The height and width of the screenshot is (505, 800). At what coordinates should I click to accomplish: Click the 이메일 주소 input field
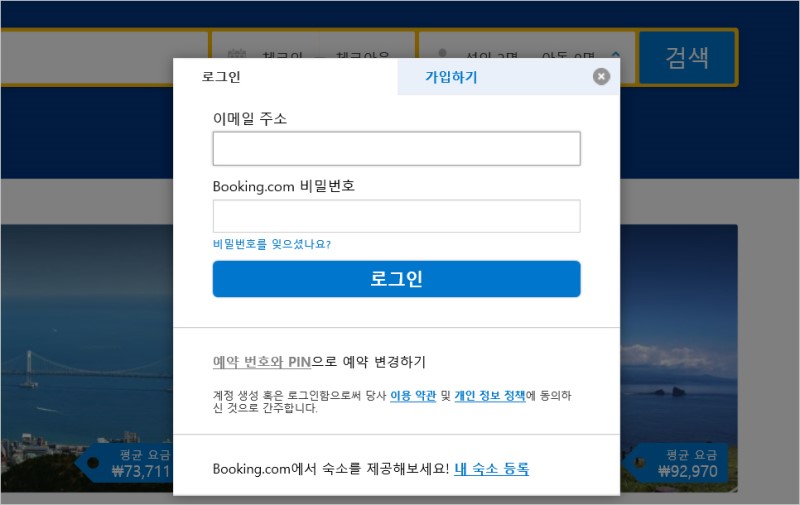396,148
